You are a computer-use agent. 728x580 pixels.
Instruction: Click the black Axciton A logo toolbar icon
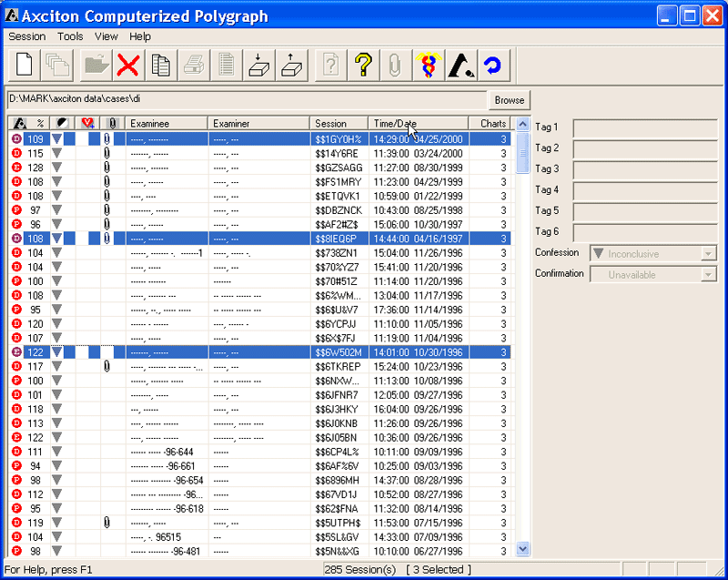point(460,65)
